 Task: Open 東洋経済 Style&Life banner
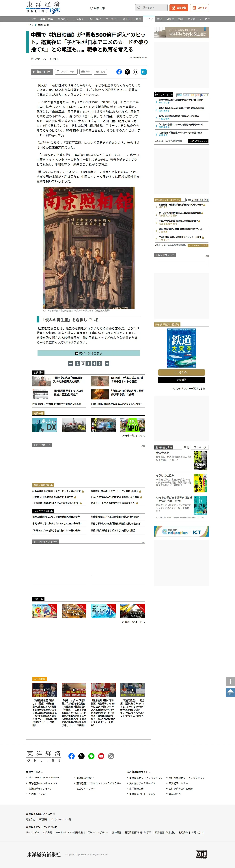[182, 33]
